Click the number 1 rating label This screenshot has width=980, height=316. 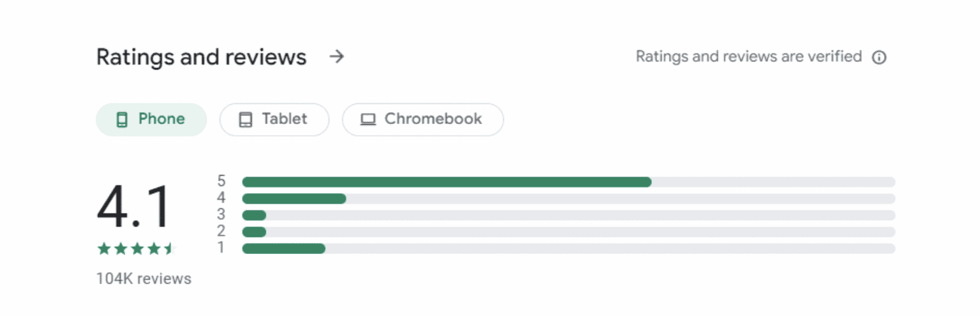[221, 247]
